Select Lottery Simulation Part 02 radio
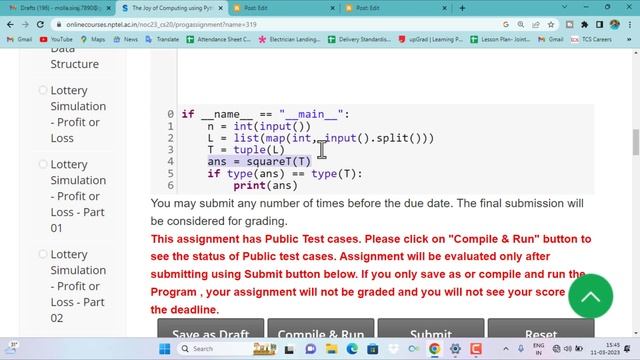The width and height of the screenshot is (640, 360). tap(43, 254)
